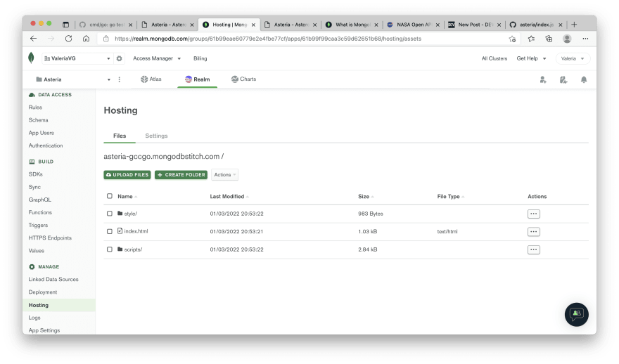This screenshot has width=619, height=364.
Task: Select the hosting Files tab
Action: pyautogui.click(x=120, y=136)
